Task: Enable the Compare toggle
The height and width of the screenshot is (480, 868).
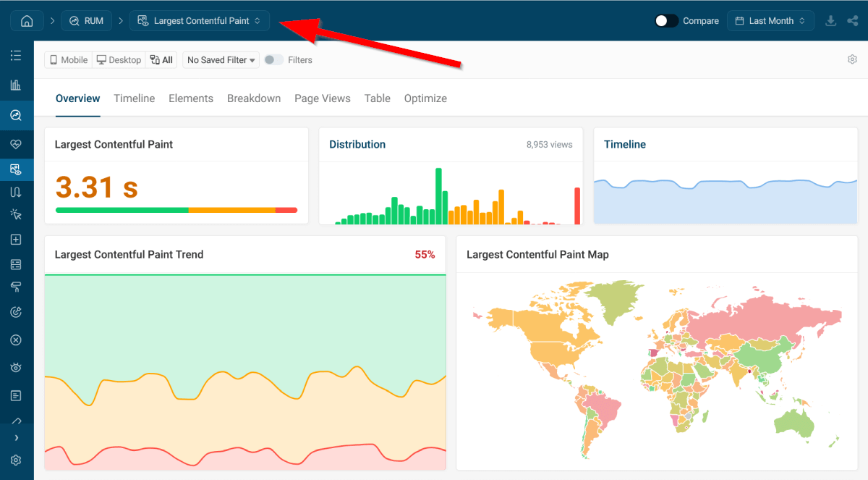Action: pos(665,20)
